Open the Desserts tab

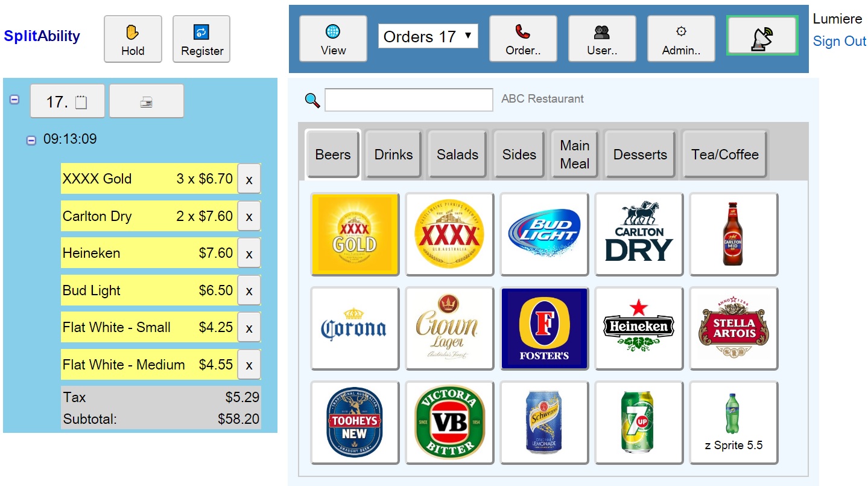tap(640, 155)
